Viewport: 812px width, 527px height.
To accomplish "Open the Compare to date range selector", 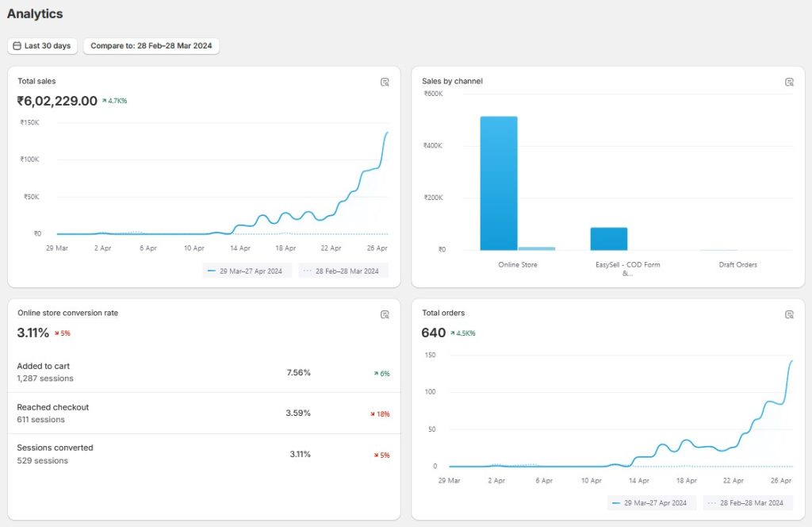I will 151,46.
